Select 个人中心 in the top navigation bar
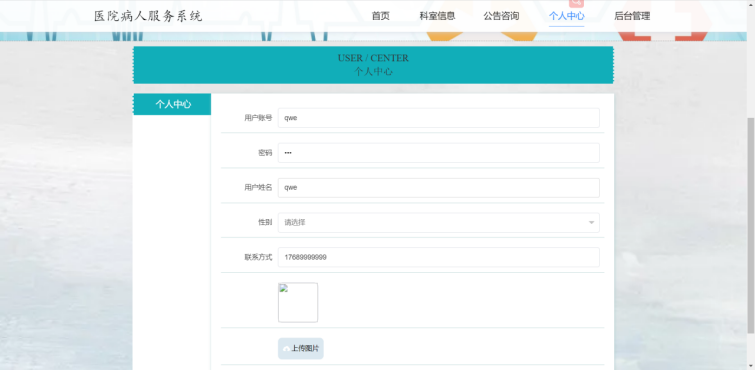This screenshot has height=371, width=755. coord(566,16)
